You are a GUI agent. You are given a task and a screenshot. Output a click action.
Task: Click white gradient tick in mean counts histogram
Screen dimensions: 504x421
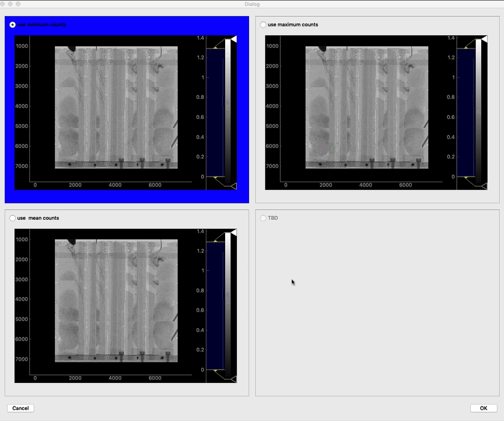point(233,233)
